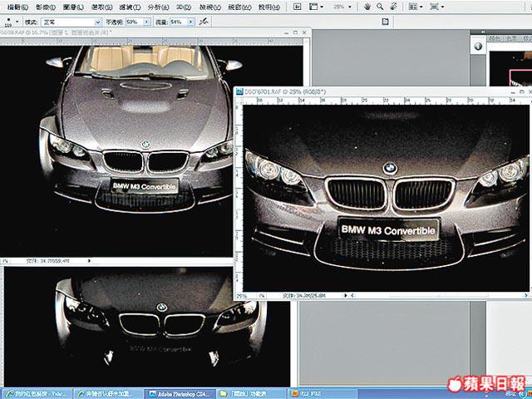
Task: Switch to the first Internet Explorer taskbar button
Action: (x=36, y=393)
